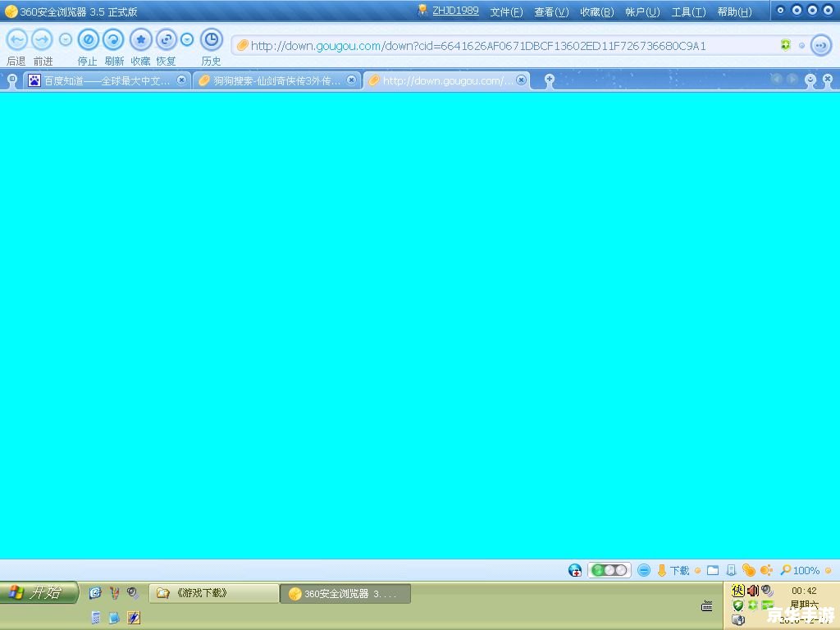Click close-tab icon at tab bar far right
This screenshot has height=630, width=840.
(828, 81)
